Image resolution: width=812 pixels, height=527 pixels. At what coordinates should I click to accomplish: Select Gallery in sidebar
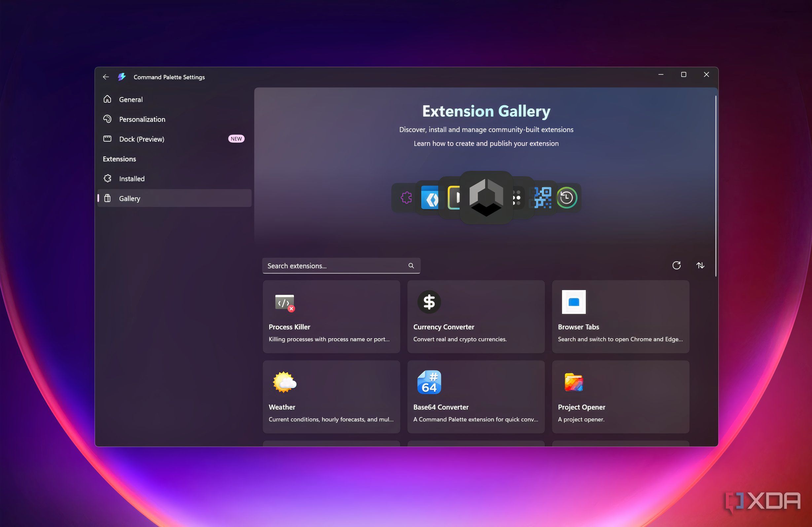(174, 198)
